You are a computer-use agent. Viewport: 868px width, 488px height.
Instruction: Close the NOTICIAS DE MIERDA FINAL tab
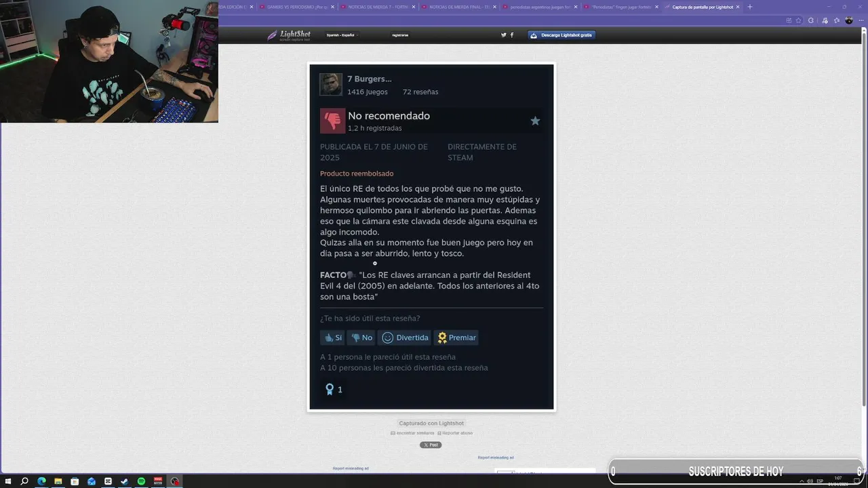pos(493,7)
